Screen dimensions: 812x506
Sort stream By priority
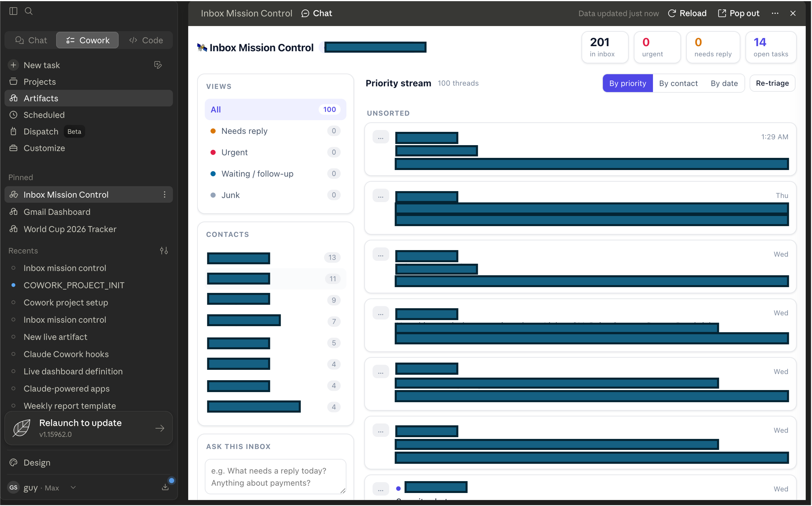tap(628, 83)
